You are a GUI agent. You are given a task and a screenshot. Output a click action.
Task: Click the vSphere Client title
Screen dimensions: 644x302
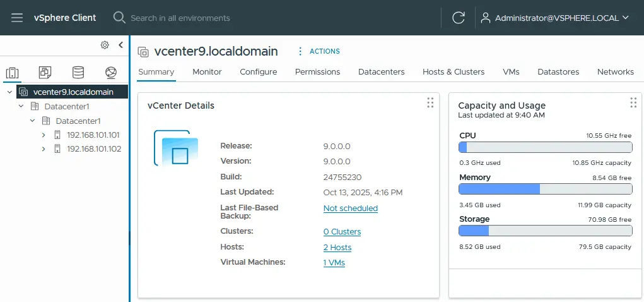coord(65,18)
